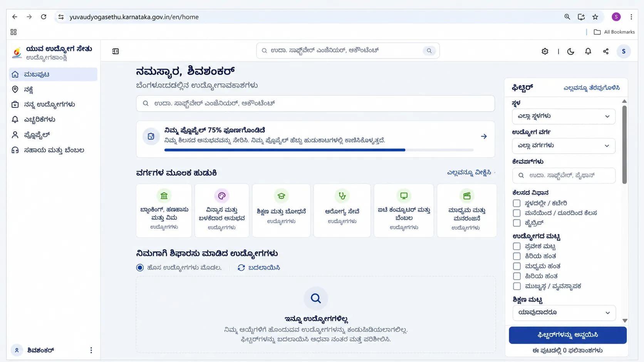644x362 pixels.
Task: Click ಎಲ್ಲವನ್ನೂ ವೀಕ್ಷಿಸಿ view all link
Action: click(x=469, y=173)
